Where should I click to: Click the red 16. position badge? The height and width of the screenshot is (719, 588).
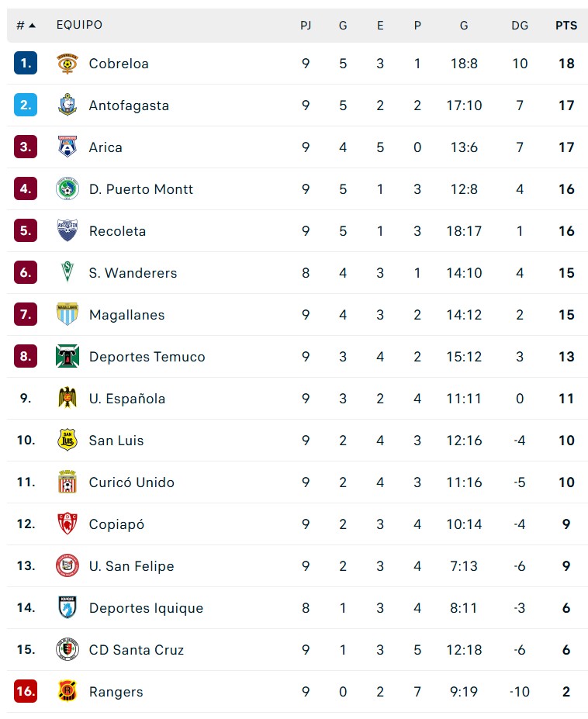[26, 692]
